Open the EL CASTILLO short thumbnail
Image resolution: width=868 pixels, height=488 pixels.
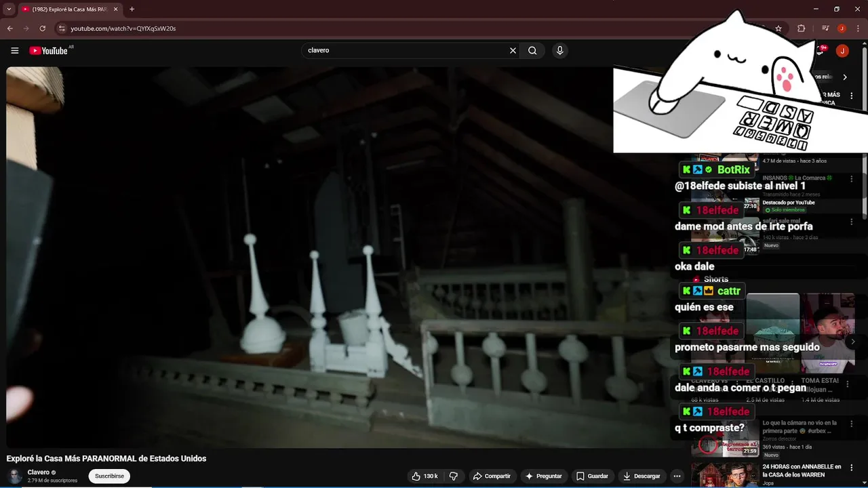772,333
